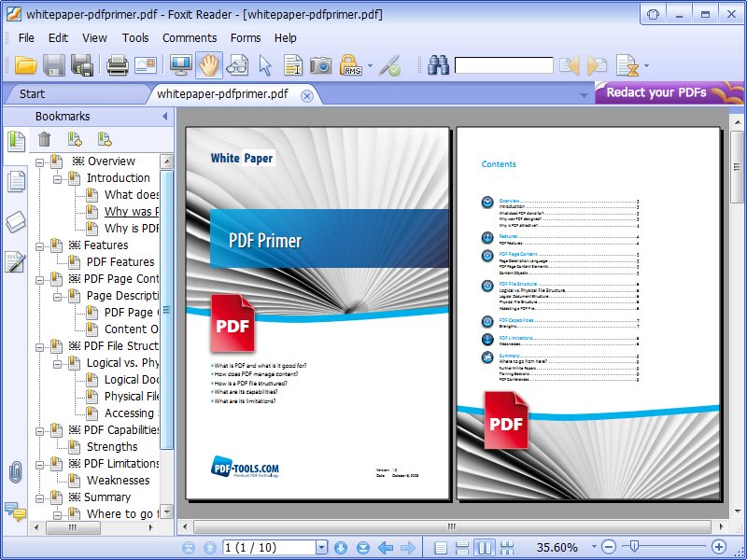
Task: Switch to the Start tab
Action: click(32, 93)
